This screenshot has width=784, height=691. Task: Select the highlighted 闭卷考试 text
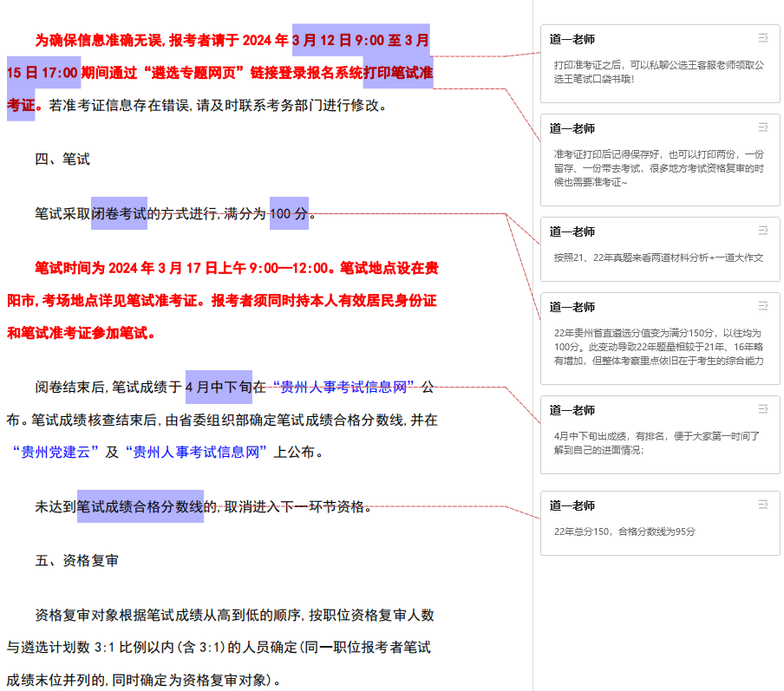click(x=119, y=213)
